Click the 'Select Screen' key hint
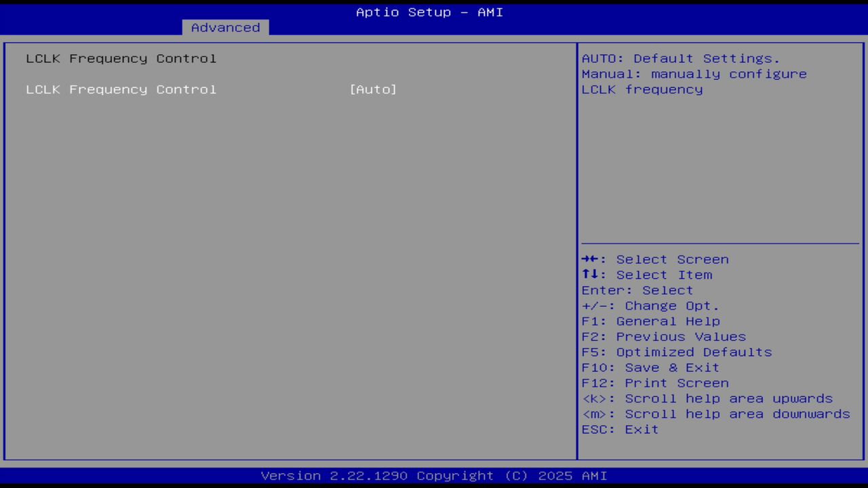This screenshot has width=868, height=488. point(655,260)
